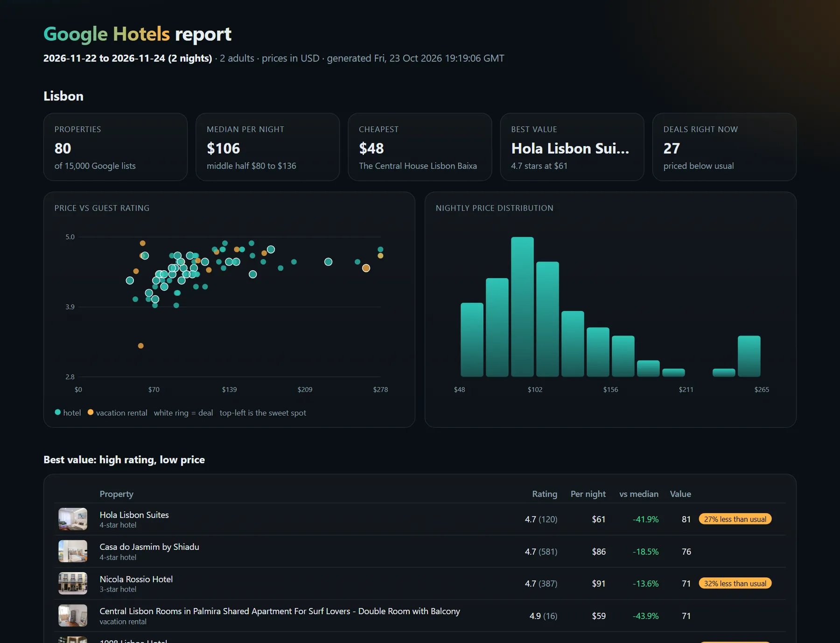
Task: Click the -41.9% vs median value
Action: pyautogui.click(x=645, y=519)
